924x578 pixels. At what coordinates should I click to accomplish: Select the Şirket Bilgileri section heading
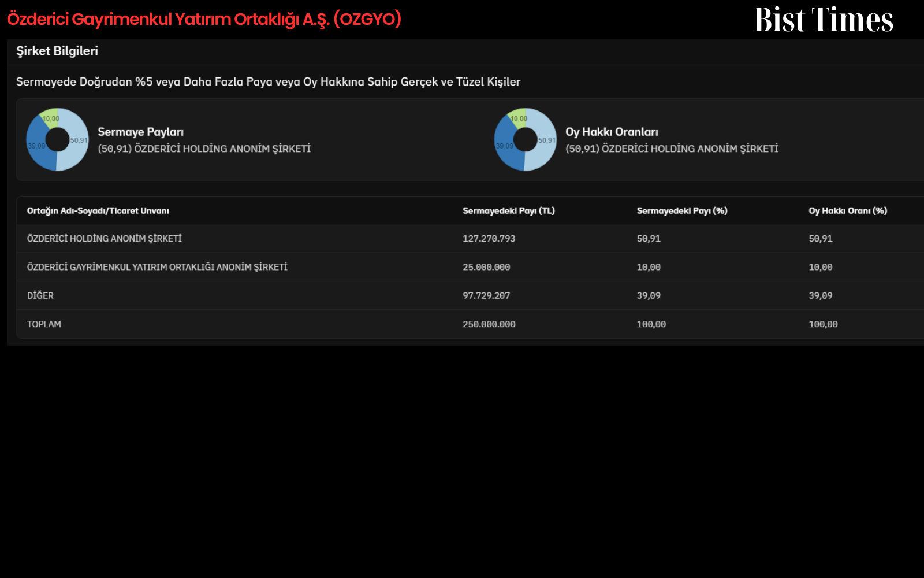(x=57, y=51)
